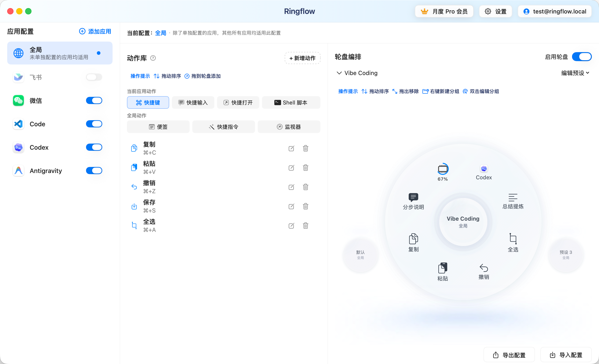Image resolution: width=599 pixels, height=364 pixels.
Task: Enable the 飞书 app toggle
Action: (94, 77)
